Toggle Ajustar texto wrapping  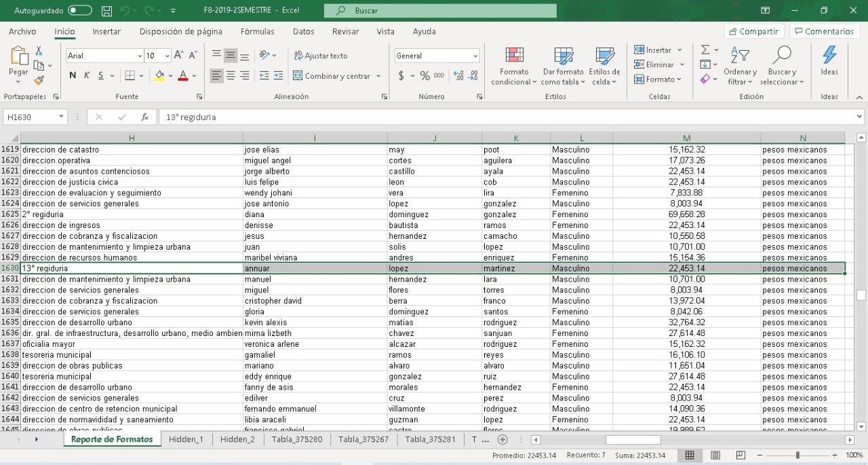pos(320,56)
